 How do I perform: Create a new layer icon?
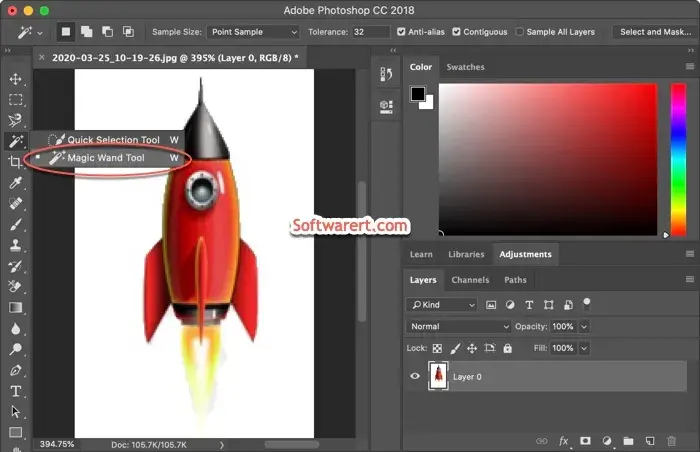[x=650, y=441]
